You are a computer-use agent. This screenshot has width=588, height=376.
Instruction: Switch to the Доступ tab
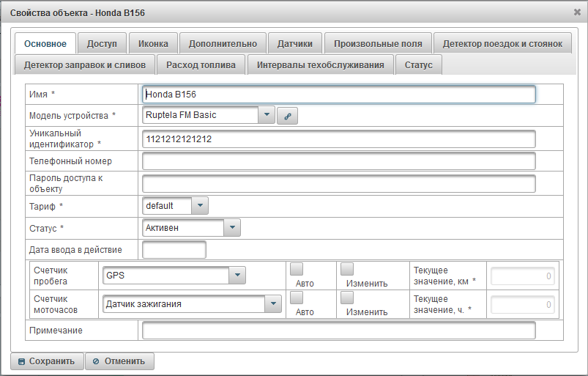102,44
